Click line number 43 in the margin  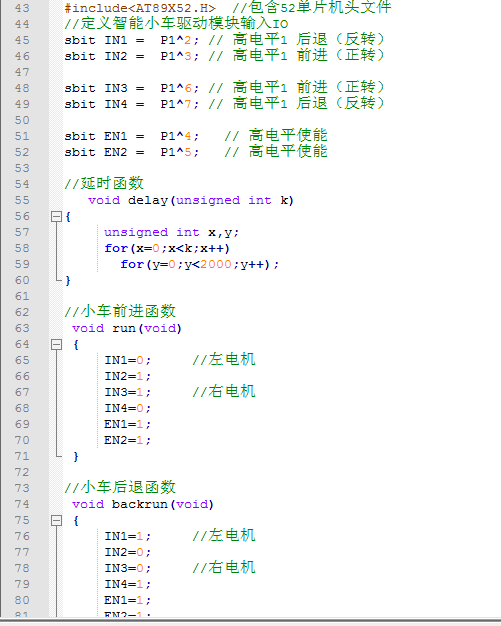(x=22, y=8)
